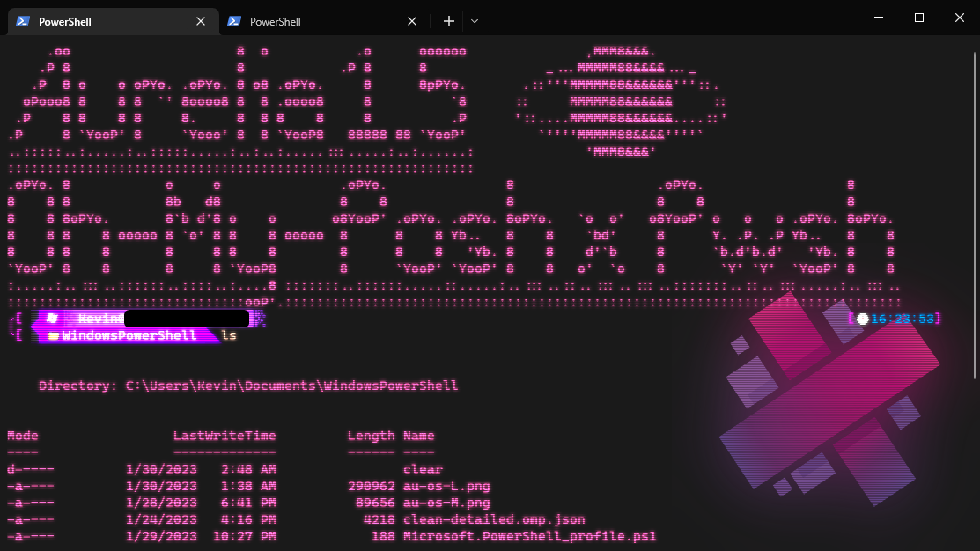Click the Name column header
The image size is (980, 551).
(x=419, y=436)
